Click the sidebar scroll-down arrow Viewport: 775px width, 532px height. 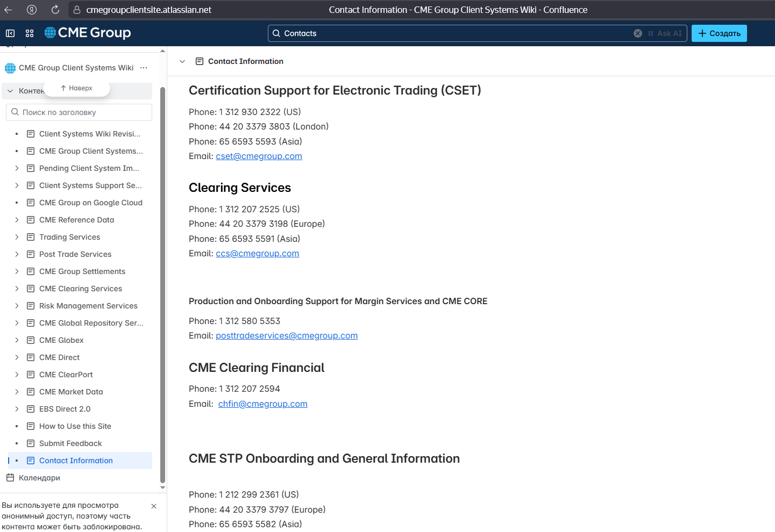pos(163,487)
